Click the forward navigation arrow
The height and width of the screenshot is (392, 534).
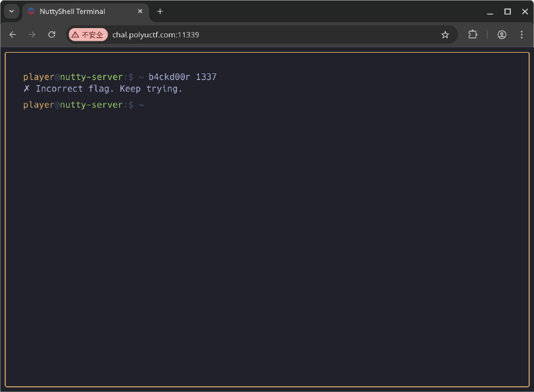(32, 34)
